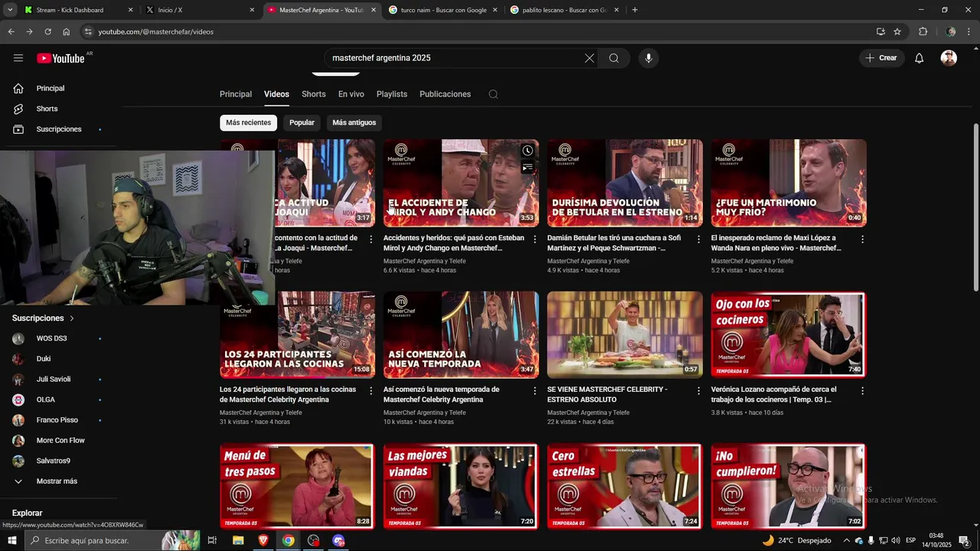Image resolution: width=980 pixels, height=551 pixels.
Task: Open a new browser tab
Action: tap(635, 10)
